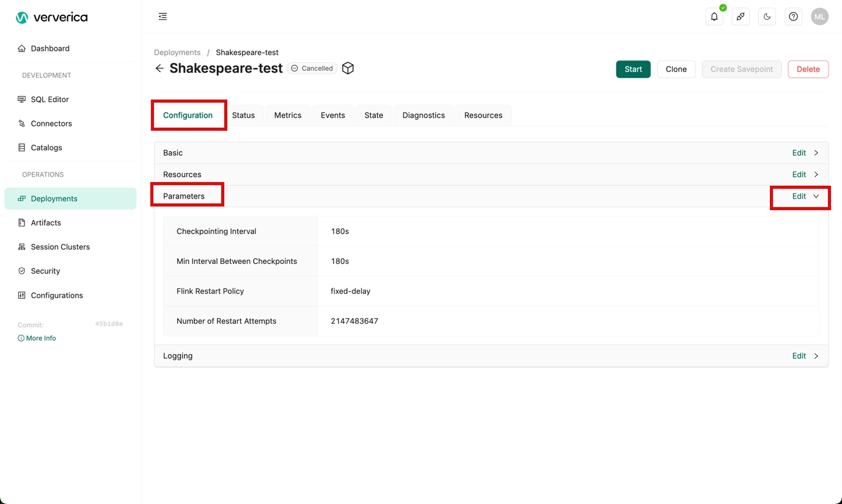The image size is (842, 504).
Task: Click the SQL Editor icon
Action: [22, 99]
